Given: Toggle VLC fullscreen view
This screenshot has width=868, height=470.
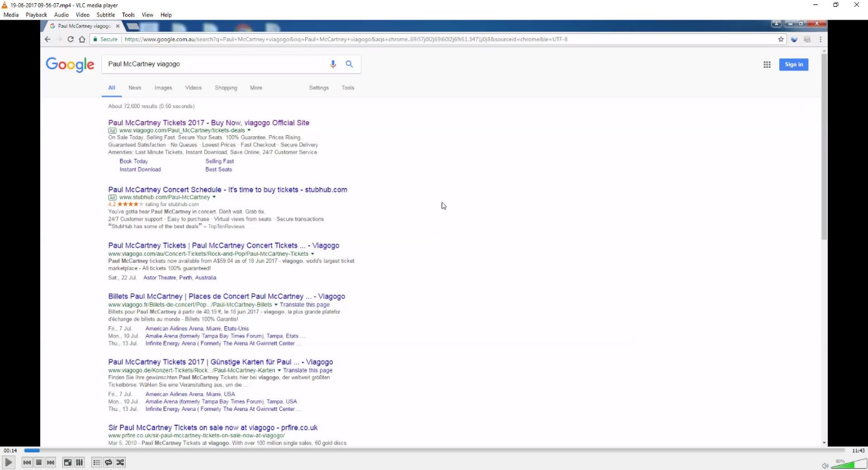Looking at the screenshot, I should click(x=67, y=462).
